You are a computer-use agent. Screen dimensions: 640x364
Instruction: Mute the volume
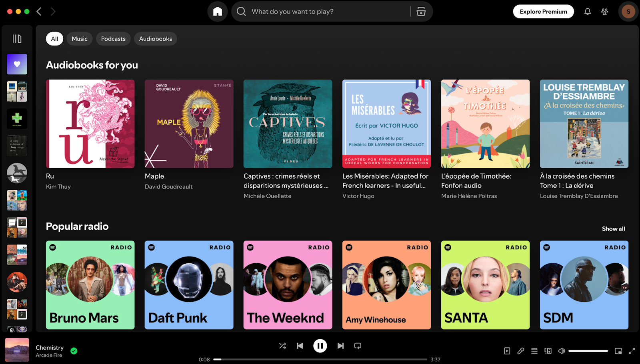pos(562,350)
